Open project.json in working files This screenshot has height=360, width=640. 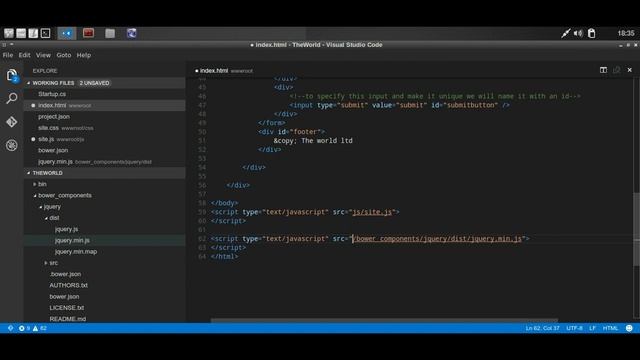54,117
